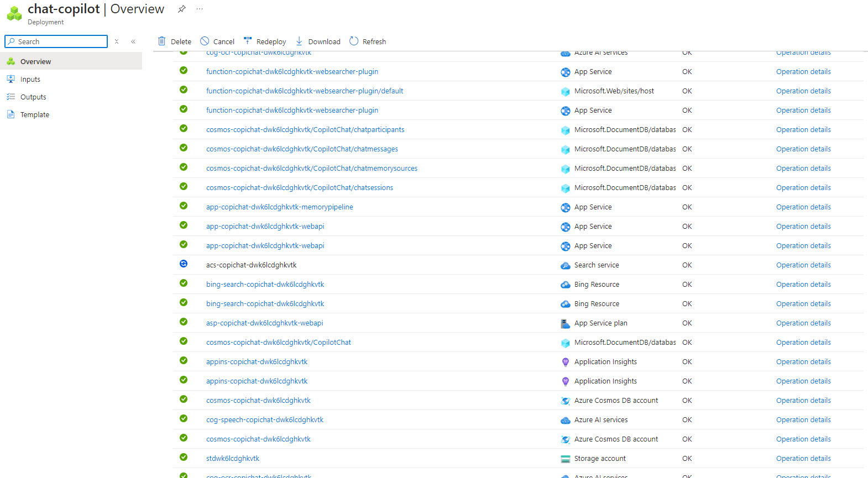The image size is (868, 478).
Task: Open cog-speech-copichat resource link
Action: pyautogui.click(x=265, y=420)
